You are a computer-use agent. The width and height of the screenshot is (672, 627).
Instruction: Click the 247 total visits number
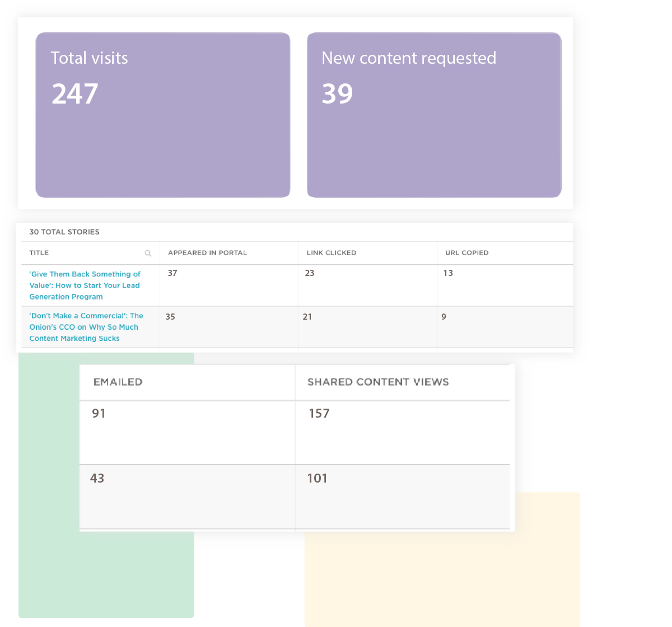(x=74, y=94)
